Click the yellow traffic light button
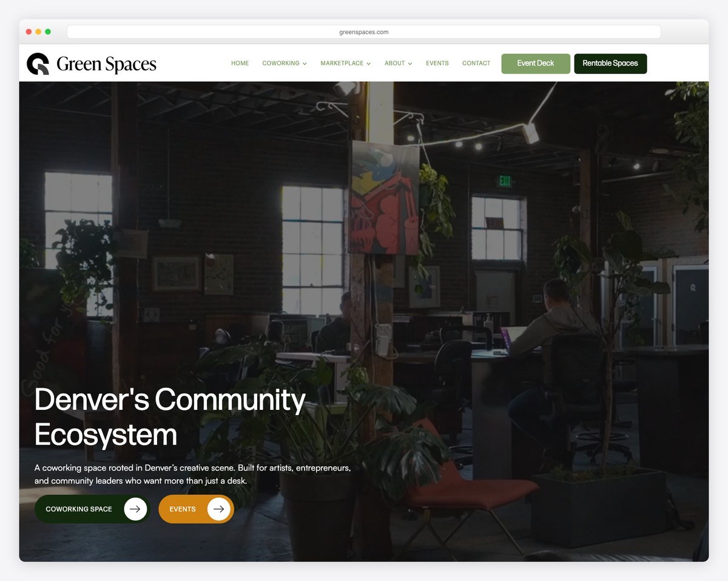Viewport: 728px width, 581px height. pyautogui.click(x=38, y=31)
